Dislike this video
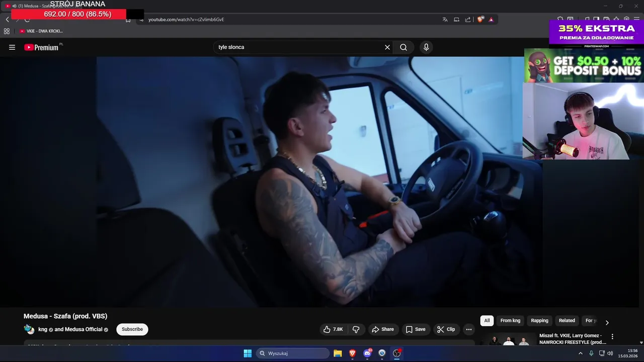The width and height of the screenshot is (644, 362). click(x=356, y=329)
